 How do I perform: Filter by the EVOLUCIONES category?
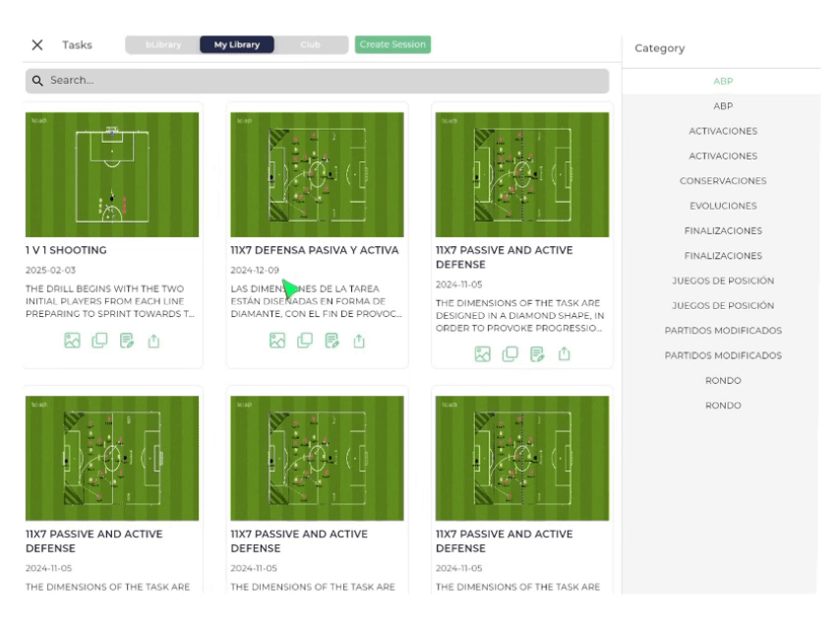[x=723, y=206]
